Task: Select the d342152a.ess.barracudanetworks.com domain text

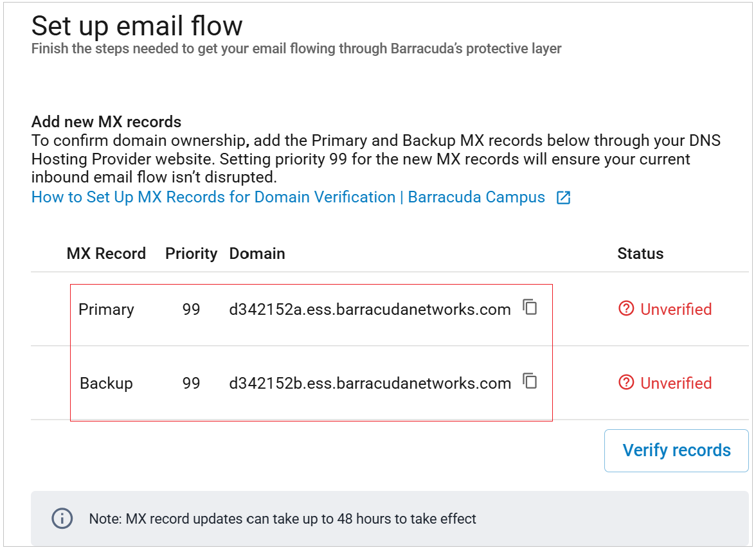Action: point(370,310)
